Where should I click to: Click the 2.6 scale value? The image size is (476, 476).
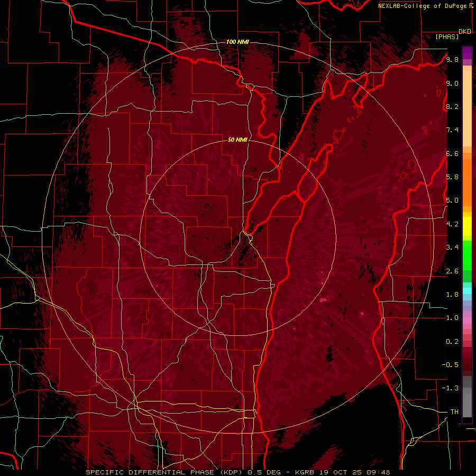pos(452,271)
